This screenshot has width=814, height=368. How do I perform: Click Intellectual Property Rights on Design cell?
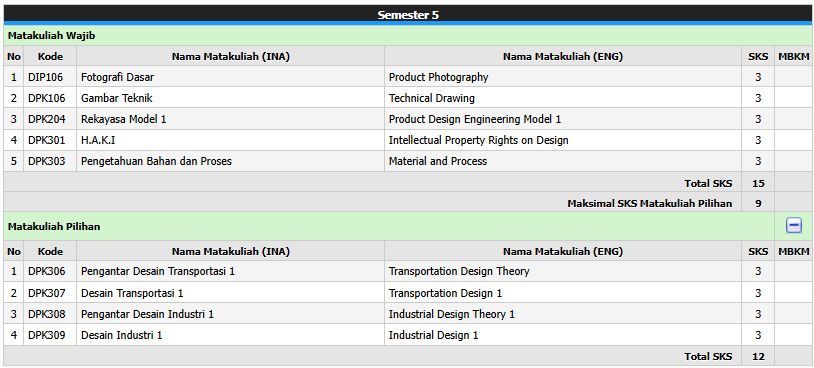(x=563, y=140)
